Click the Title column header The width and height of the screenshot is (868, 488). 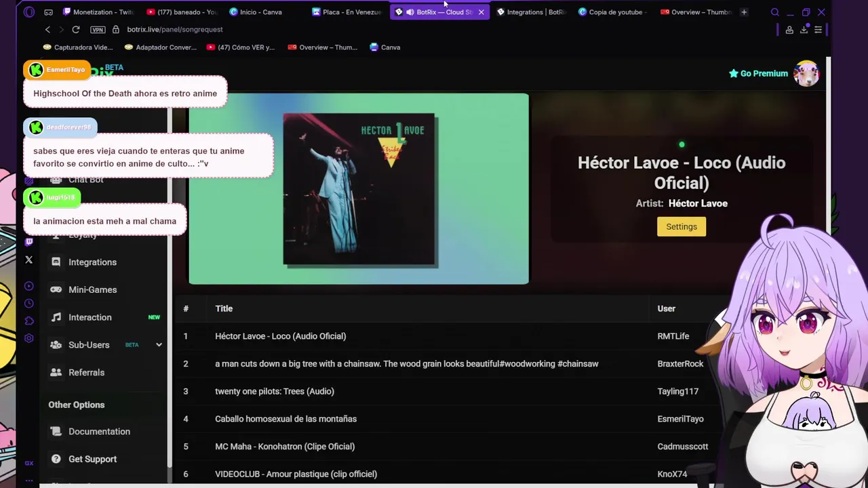(x=224, y=308)
